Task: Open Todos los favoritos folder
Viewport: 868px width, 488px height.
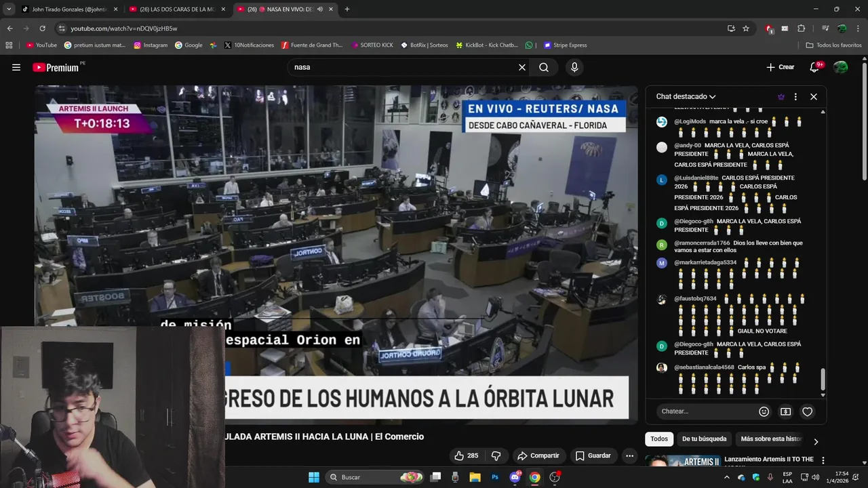Action: point(834,45)
